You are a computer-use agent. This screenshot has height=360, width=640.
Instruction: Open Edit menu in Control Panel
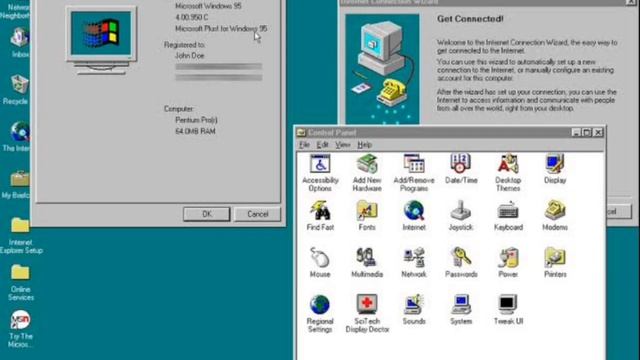[322, 144]
